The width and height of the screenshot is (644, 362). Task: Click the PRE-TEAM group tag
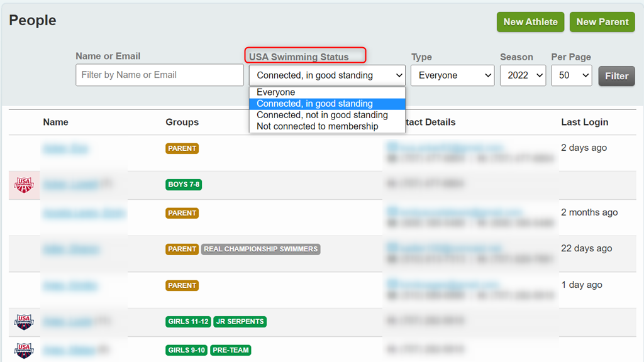click(230, 350)
